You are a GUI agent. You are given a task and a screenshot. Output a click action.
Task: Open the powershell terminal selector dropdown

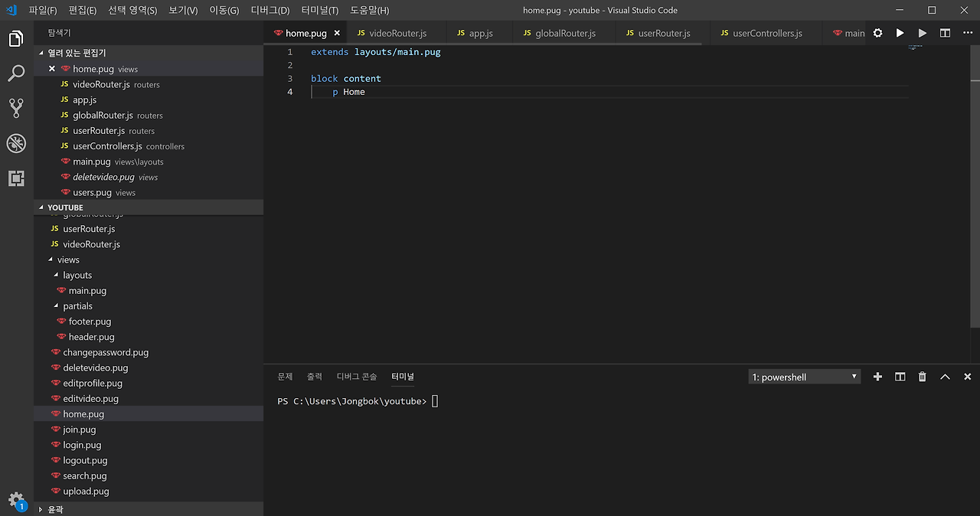(805, 377)
